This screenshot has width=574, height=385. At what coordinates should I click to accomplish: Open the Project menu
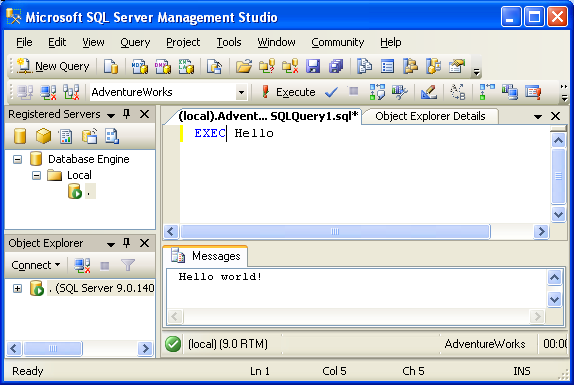(183, 42)
